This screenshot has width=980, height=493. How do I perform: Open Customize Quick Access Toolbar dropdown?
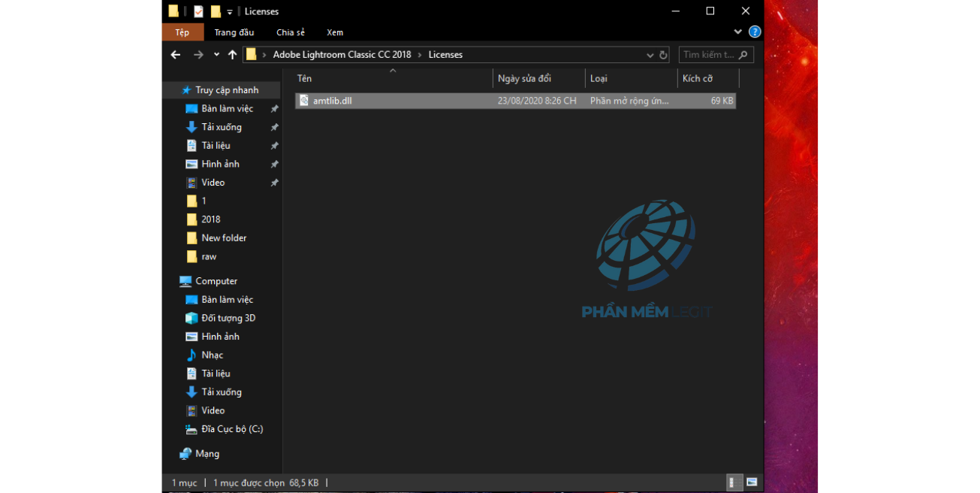coord(230,12)
